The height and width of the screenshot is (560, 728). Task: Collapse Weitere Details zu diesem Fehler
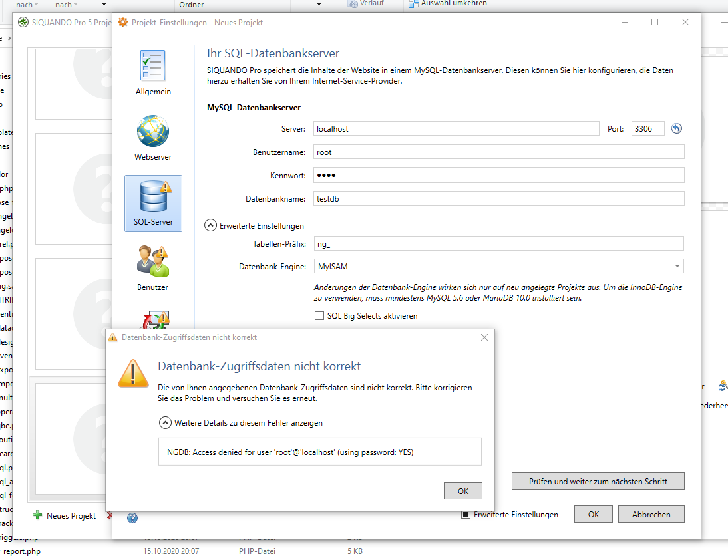coord(165,423)
